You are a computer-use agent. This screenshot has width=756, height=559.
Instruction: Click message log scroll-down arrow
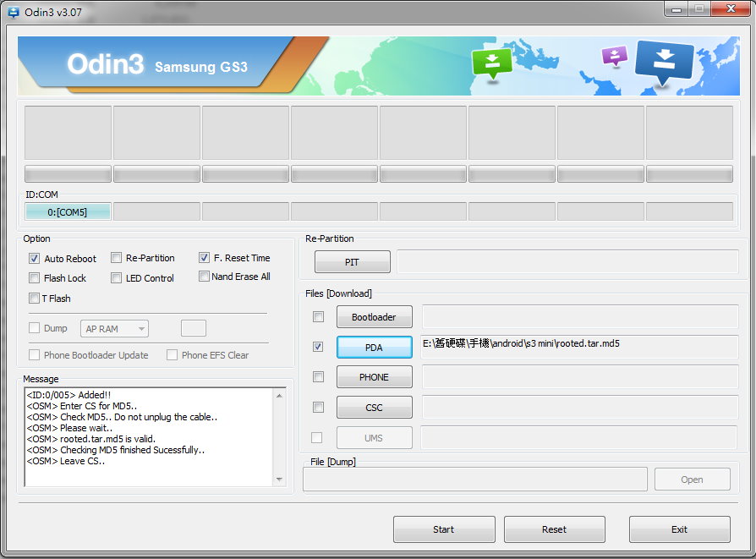pyautogui.click(x=279, y=480)
